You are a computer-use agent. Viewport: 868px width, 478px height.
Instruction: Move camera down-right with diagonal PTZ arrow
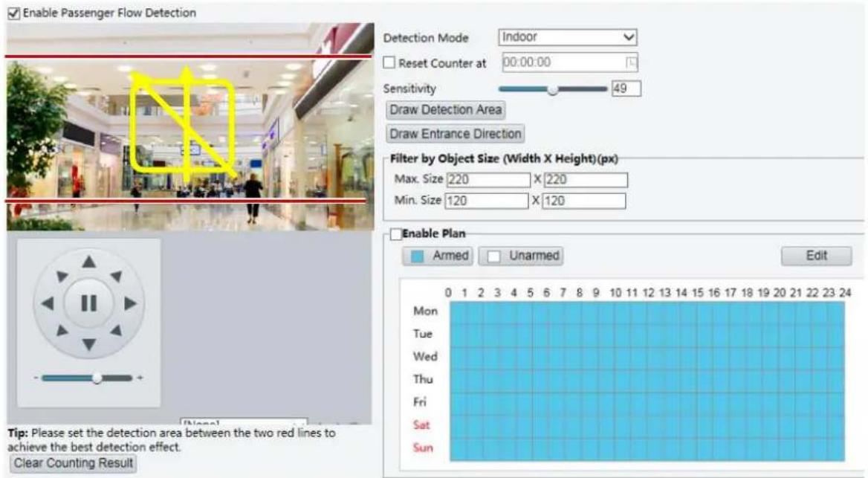[116, 332]
